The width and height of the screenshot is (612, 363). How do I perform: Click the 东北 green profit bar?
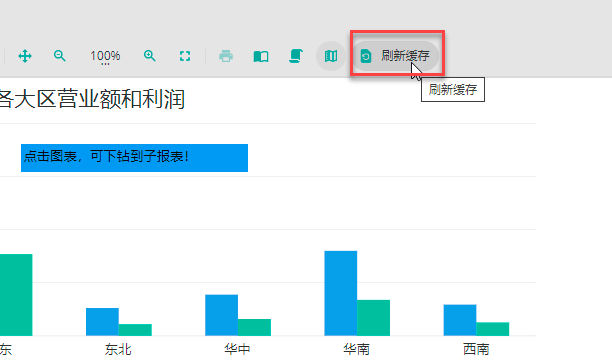[x=135, y=330]
